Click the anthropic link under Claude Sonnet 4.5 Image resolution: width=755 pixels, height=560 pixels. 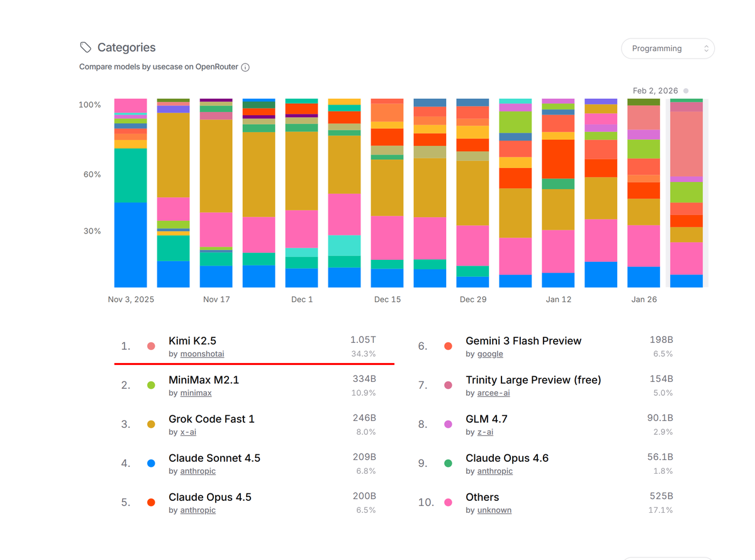(198, 471)
